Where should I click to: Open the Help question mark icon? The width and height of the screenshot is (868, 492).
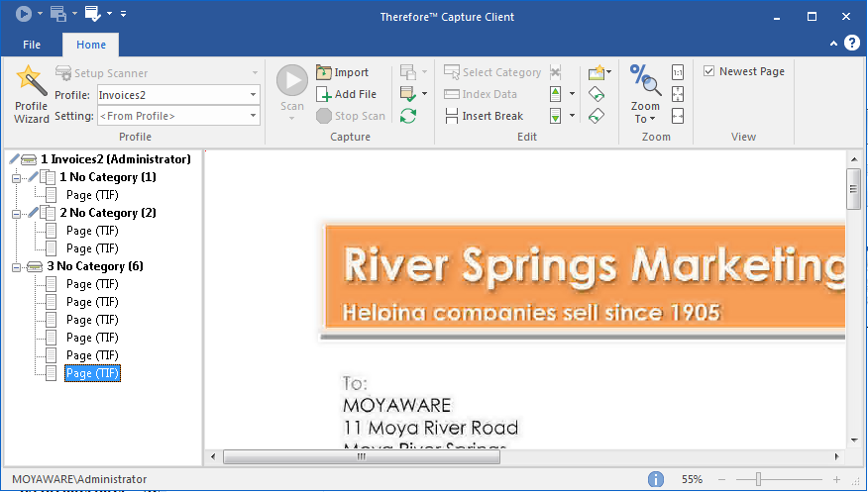click(x=852, y=45)
